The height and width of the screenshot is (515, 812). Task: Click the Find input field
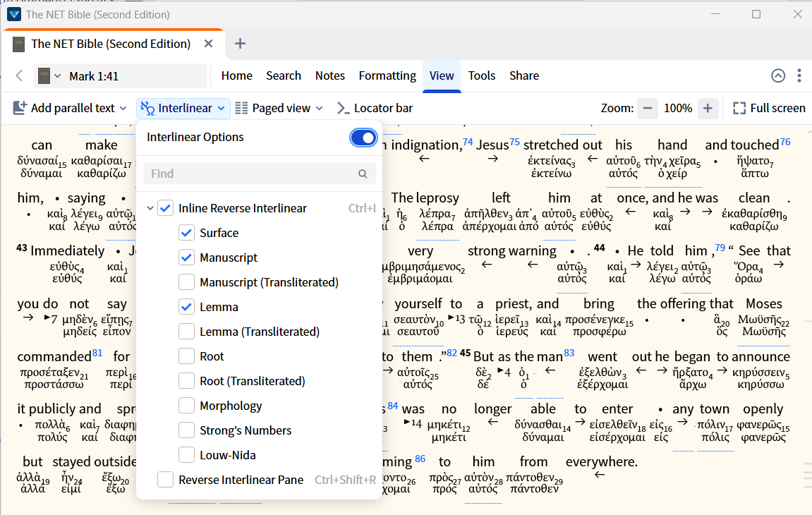[259, 174]
